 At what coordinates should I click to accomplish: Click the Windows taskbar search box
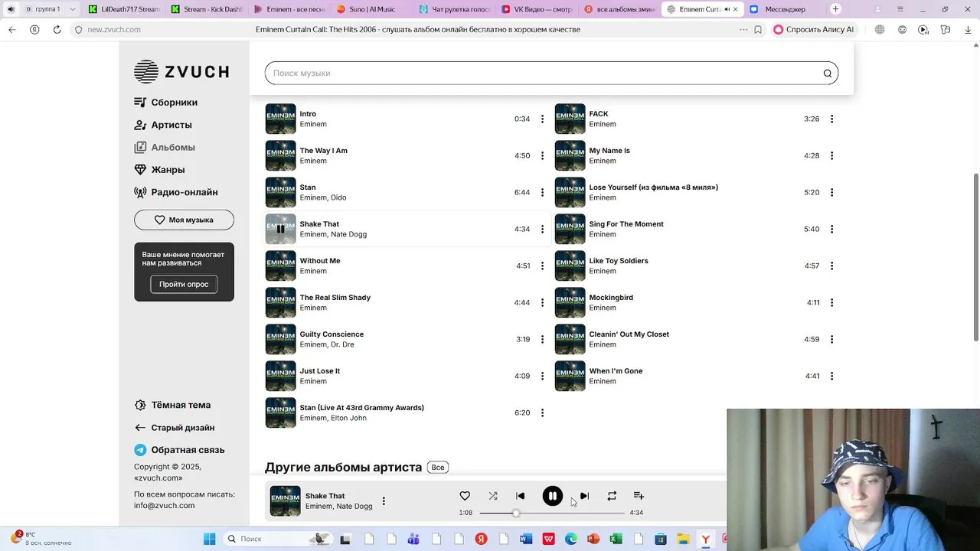279,539
